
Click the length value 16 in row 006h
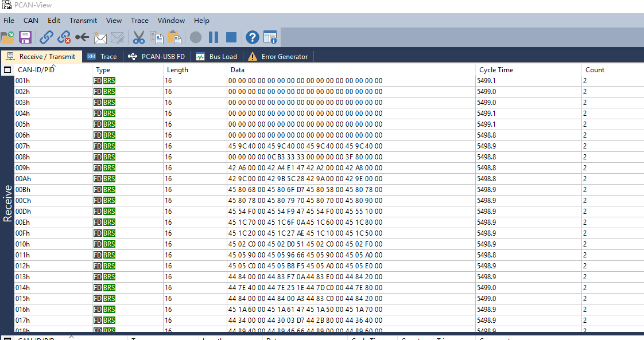pyautogui.click(x=168, y=135)
